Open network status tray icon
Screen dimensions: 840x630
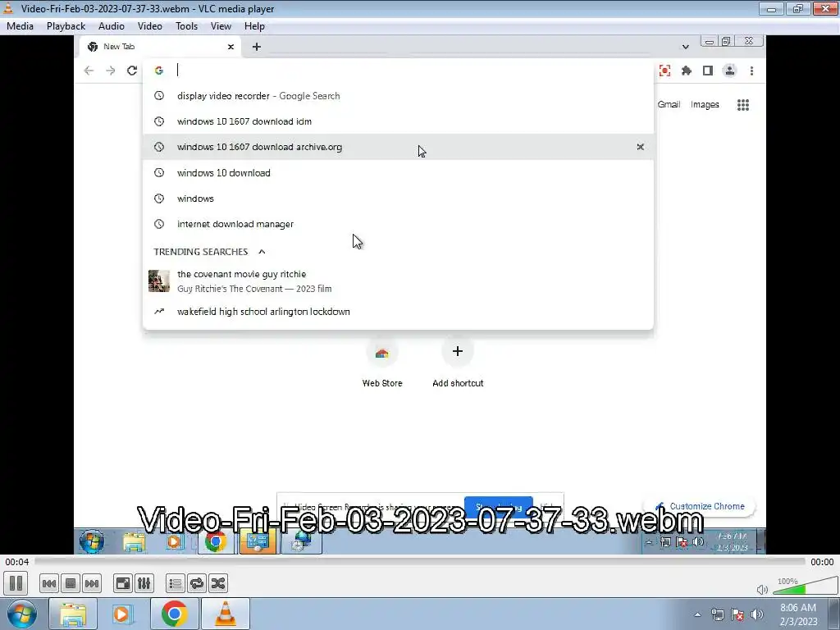[x=717, y=614]
